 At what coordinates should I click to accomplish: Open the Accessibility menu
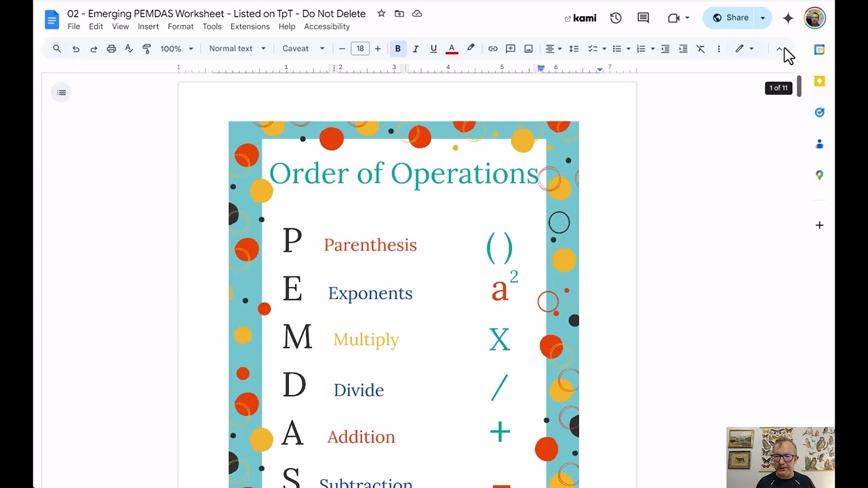(327, 26)
